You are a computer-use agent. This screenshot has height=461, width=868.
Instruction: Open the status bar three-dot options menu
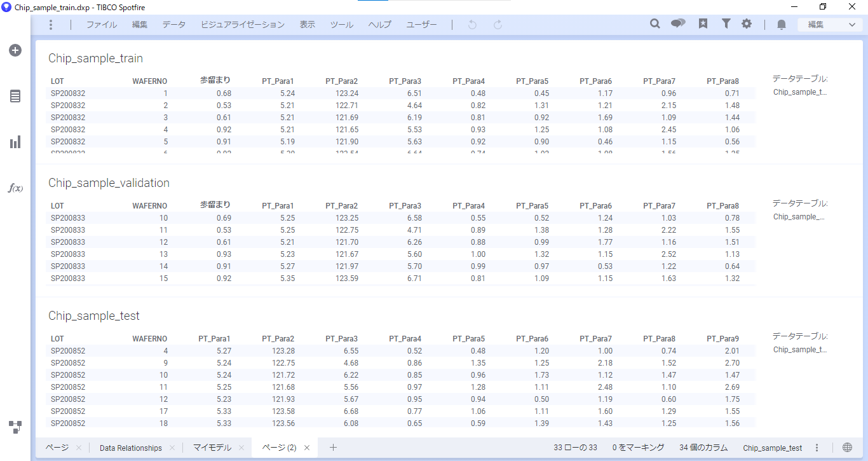click(817, 448)
